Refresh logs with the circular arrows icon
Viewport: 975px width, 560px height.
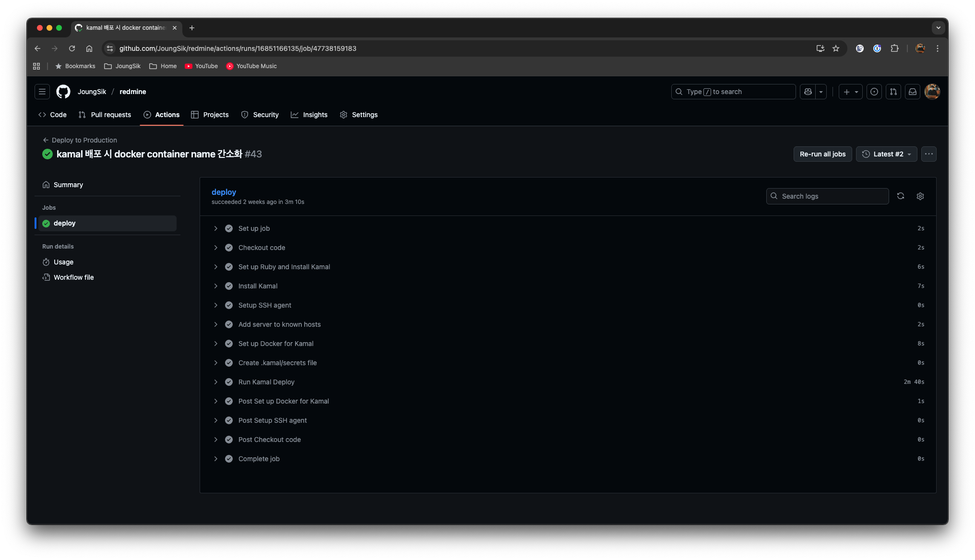(x=901, y=196)
